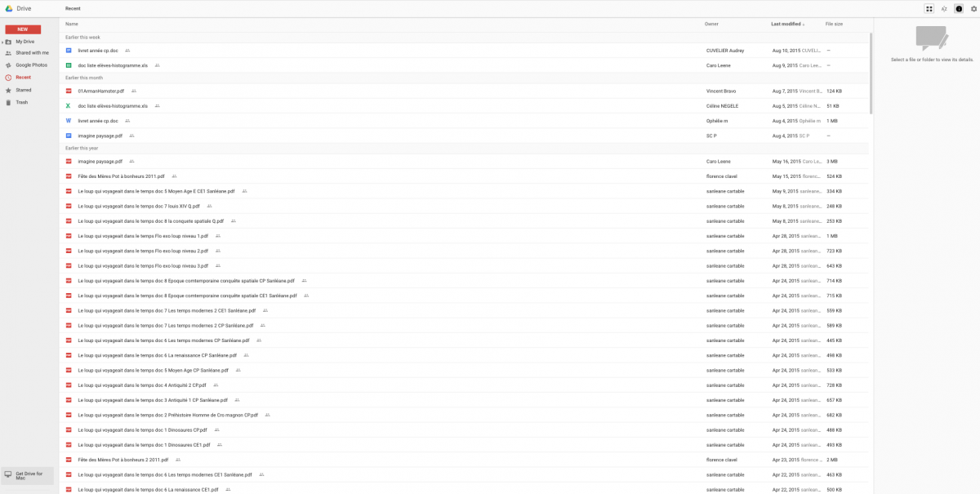Click the file list vertical scrollbar
The height and width of the screenshot is (494, 980).
[x=870, y=73]
